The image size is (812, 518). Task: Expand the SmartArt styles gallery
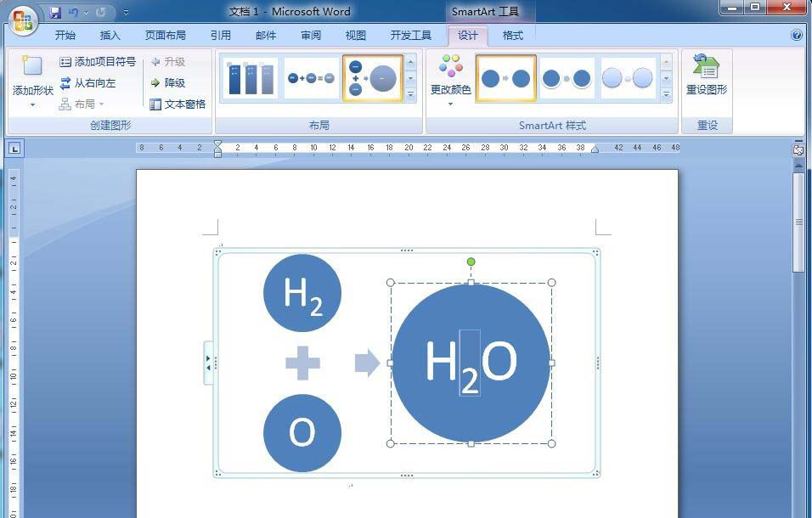[x=666, y=95]
